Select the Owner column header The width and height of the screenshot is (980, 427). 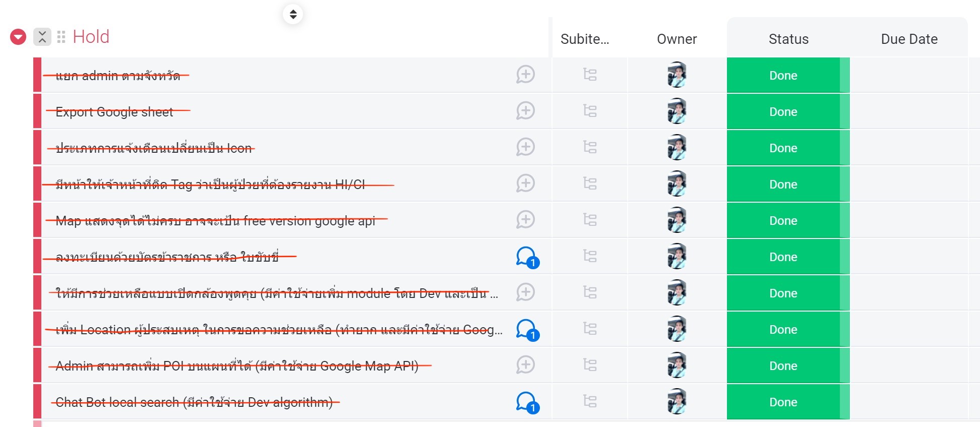click(677, 39)
